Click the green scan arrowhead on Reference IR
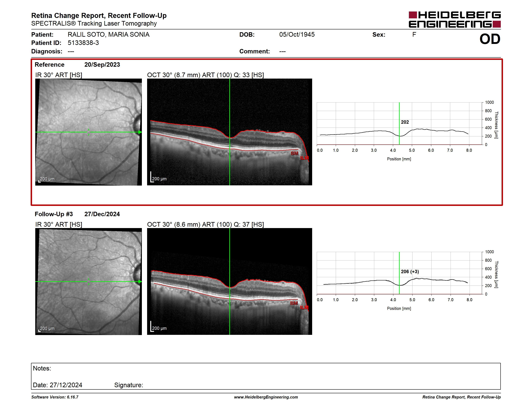The image size is (532, 411). 140,132
